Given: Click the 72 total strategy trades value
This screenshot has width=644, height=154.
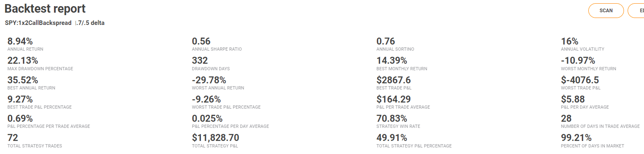Looking at the screenshot, I should click(13, 138).
